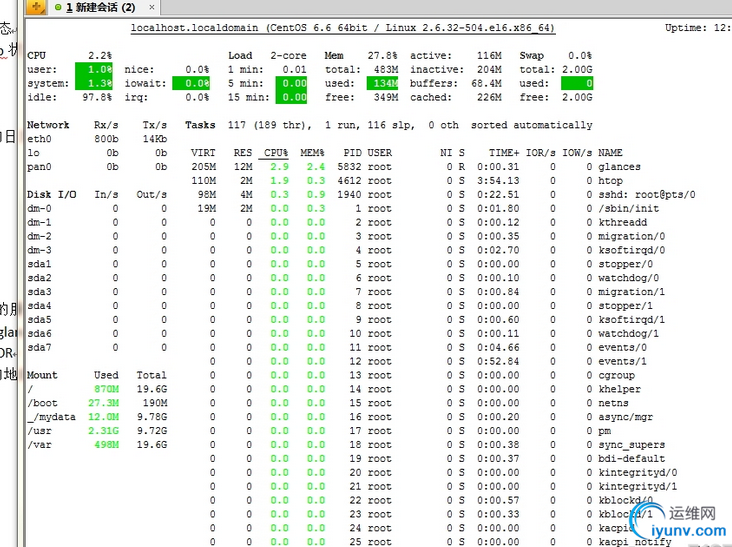Screen dimensions: 732x547
Task: Click the async/mgr process name
Action: pos(626,417)
